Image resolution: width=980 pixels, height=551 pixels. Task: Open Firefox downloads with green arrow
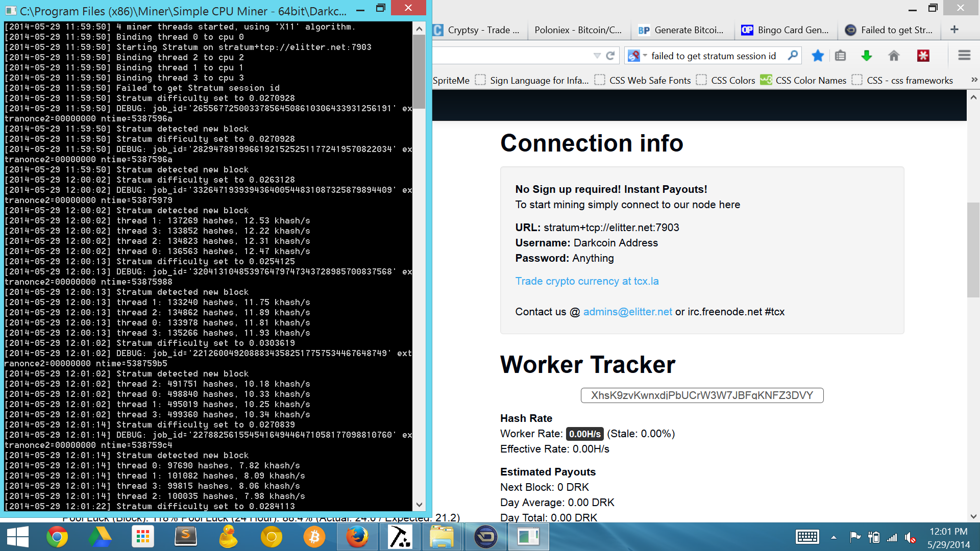(x=866, y=56)
